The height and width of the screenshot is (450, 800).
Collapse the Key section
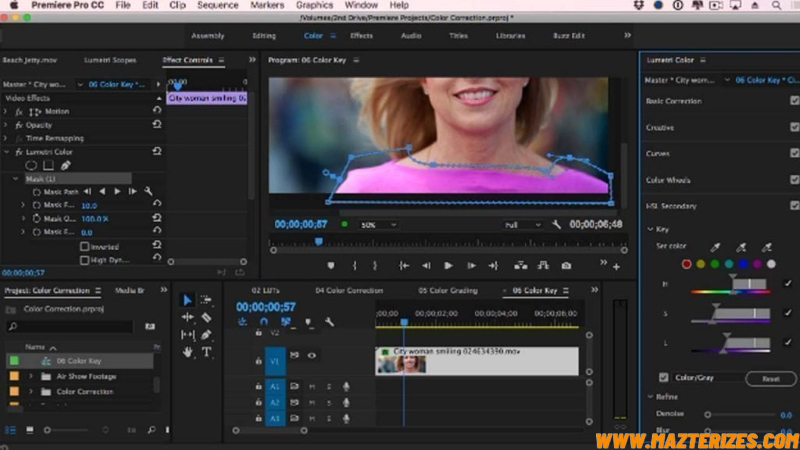(651, 230)
